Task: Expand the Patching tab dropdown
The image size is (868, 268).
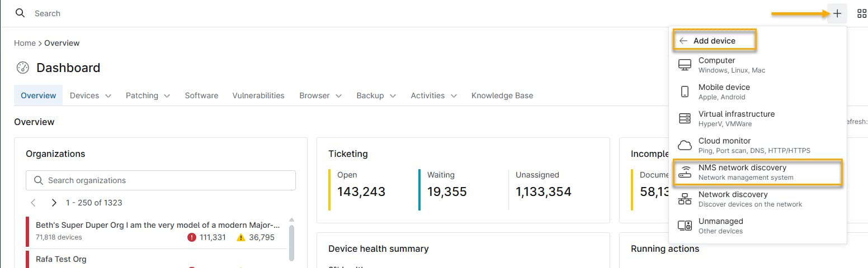Action: pyautogui.click(x=148, y=95)
